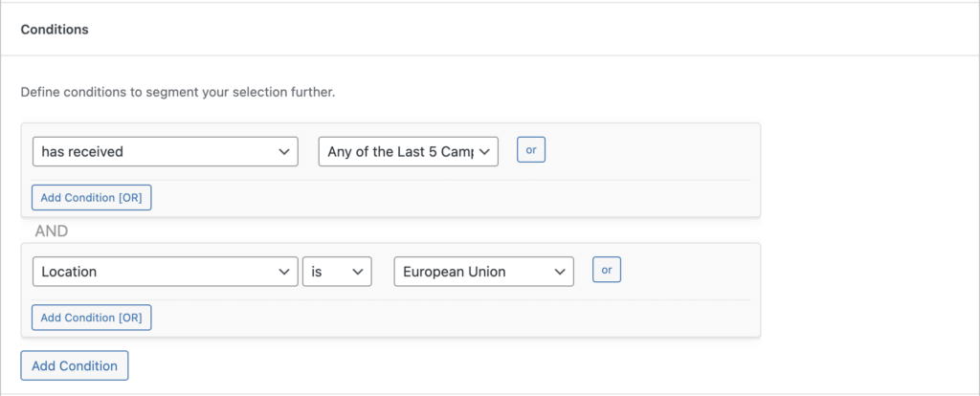980x396 pixels.
Task: Open the Location field dropdown
Action: [x=165, y=272]
